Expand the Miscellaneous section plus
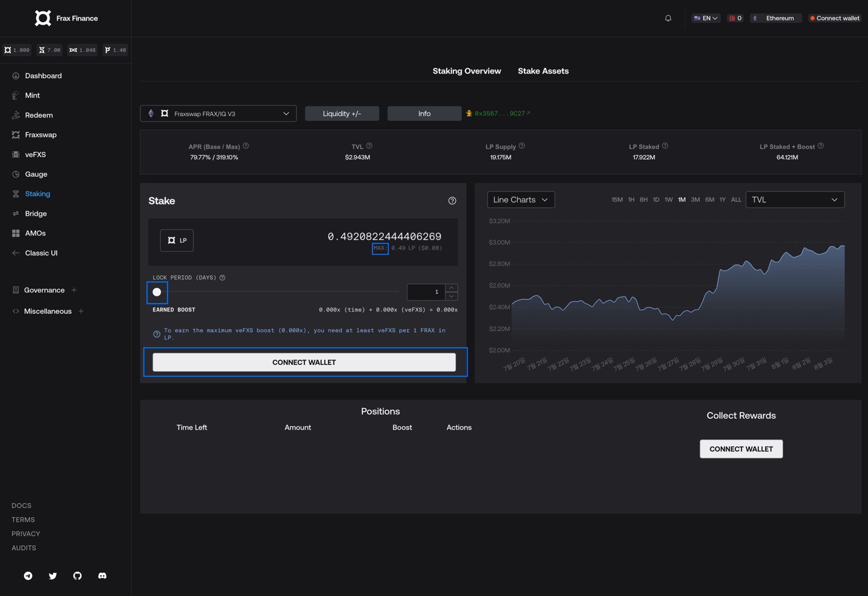Screen dimensions: 868x596 [81, 312]
